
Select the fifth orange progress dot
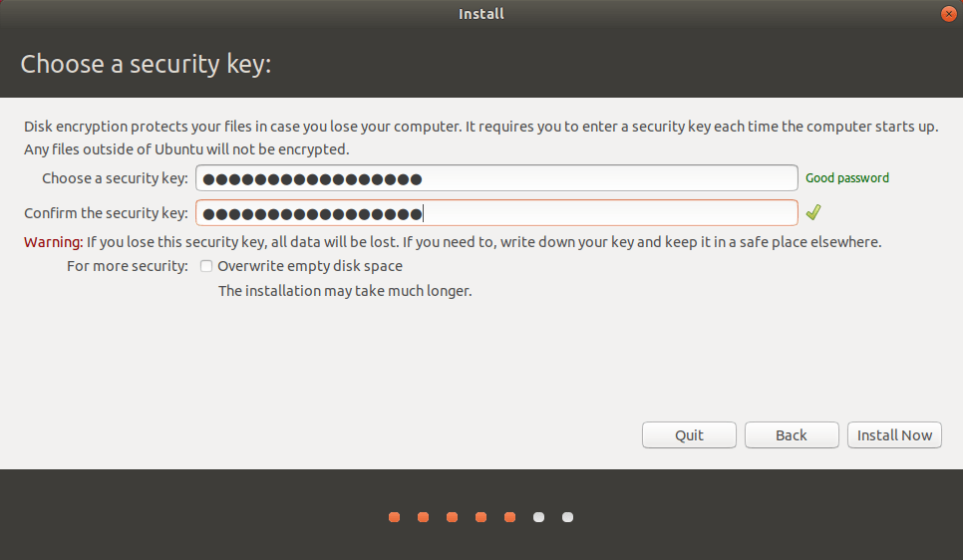pos(509,517)
